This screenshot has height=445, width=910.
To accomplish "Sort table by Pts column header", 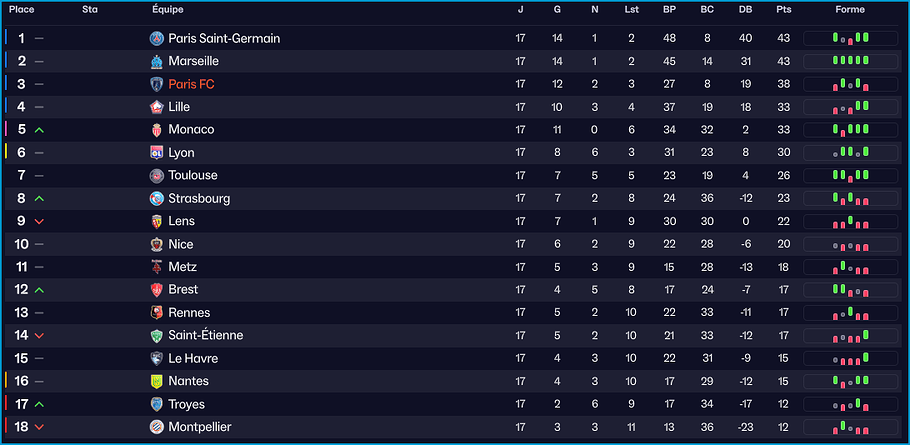I will (x=783, y=10).
